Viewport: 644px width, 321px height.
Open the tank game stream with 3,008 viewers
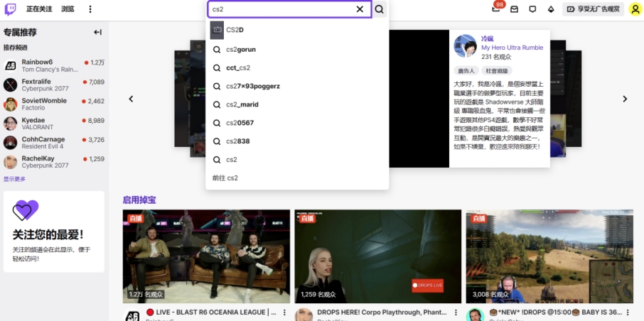(x=549, y=256)
